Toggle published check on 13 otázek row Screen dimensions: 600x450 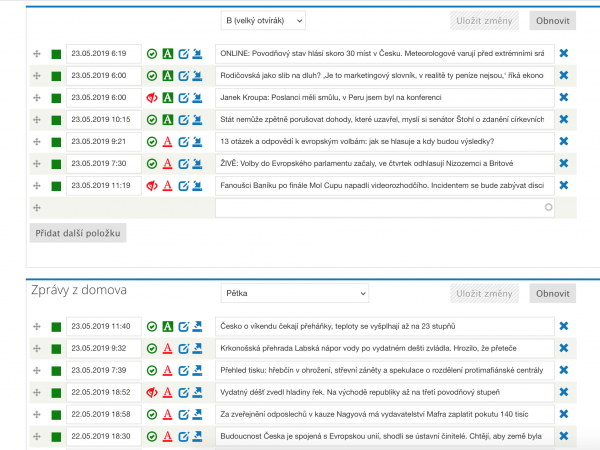152,142
